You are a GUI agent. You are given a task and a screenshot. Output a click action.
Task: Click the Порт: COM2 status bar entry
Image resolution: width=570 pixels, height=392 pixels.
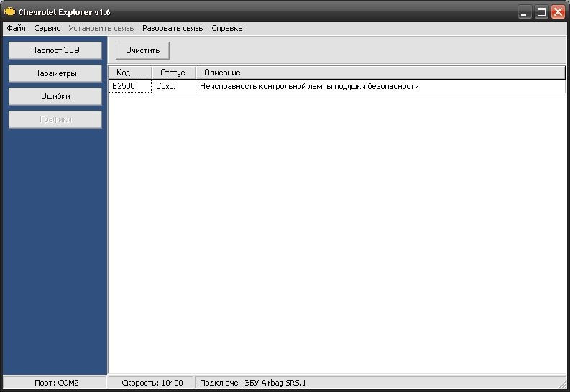point(55,383)
